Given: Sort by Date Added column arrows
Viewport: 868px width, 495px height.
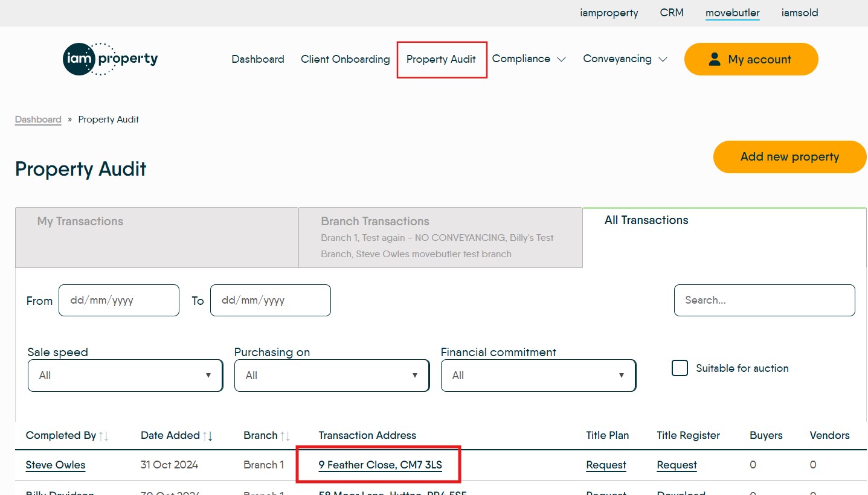Looking at the screenshot, I should pyautogui.click(x=207, y=436).
